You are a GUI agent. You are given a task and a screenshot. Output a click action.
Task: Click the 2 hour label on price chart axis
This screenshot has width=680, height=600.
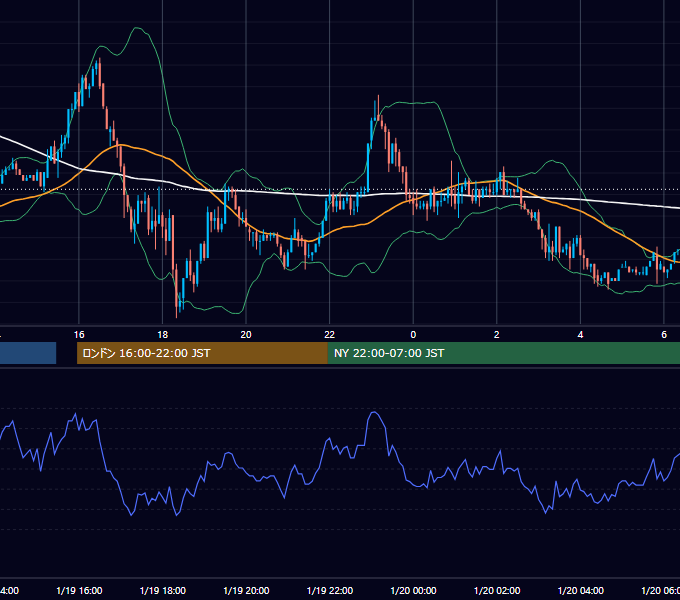(x=497, y=335)
